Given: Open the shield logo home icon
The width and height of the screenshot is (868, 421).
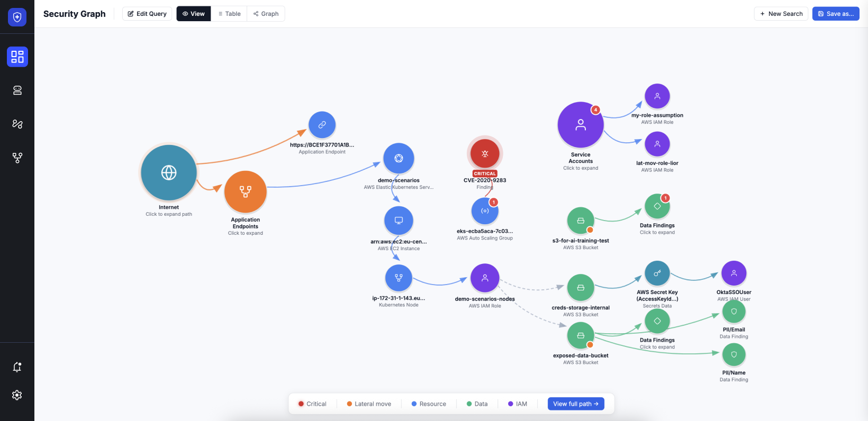Looking at the screenshot, I should 17,17.
